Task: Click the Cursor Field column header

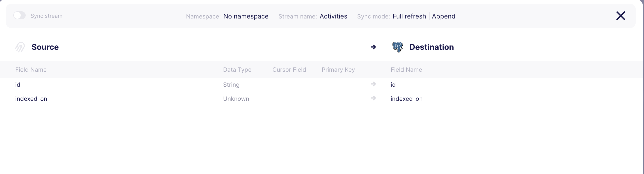Action: pyautogui.click(x=289, y=70)
